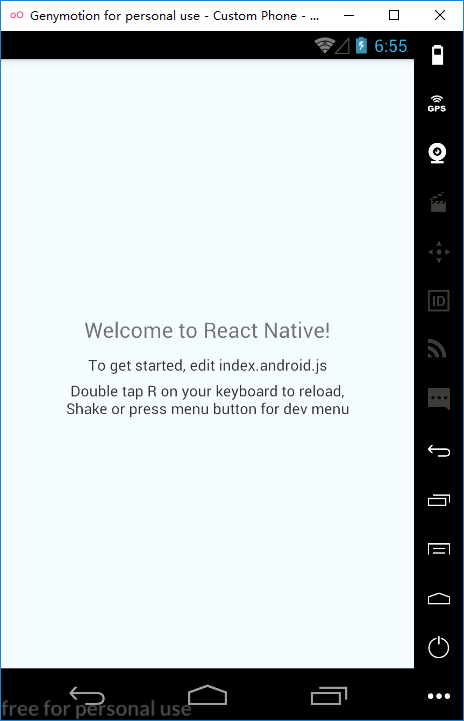This screenshot has height=721, width=464.
Task: Click the 'Shake or press menu button' text
Action: (207, 409)
